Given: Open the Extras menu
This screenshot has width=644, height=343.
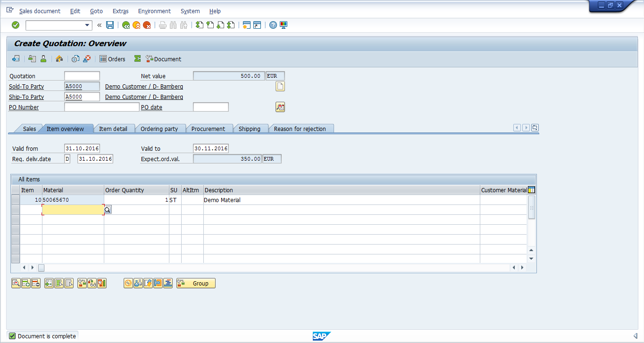Looking at the screenshot, I should click(120, 11).
